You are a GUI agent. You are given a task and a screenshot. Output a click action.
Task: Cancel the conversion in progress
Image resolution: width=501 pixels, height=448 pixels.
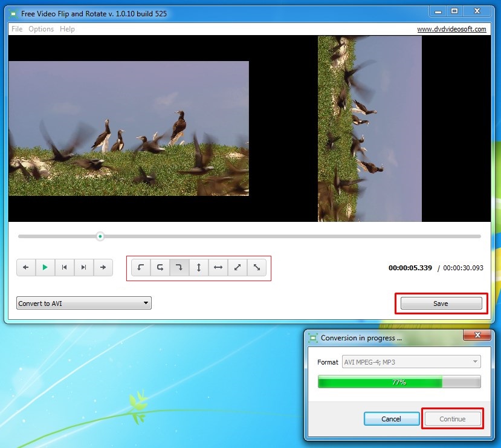pos(391,419)
